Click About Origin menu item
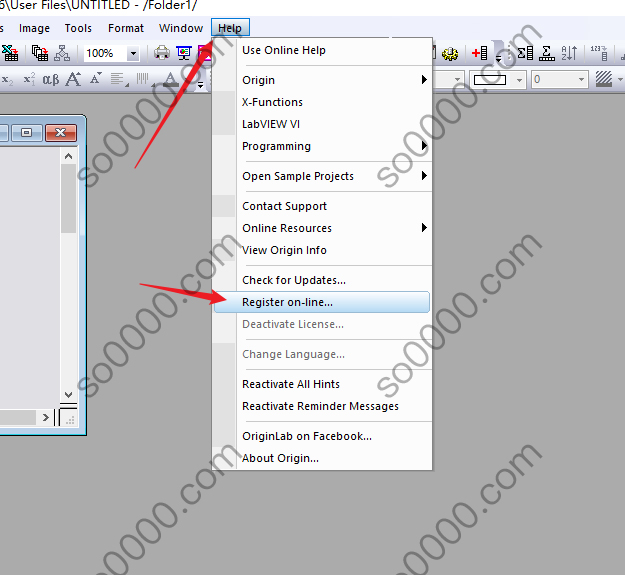 280,458
